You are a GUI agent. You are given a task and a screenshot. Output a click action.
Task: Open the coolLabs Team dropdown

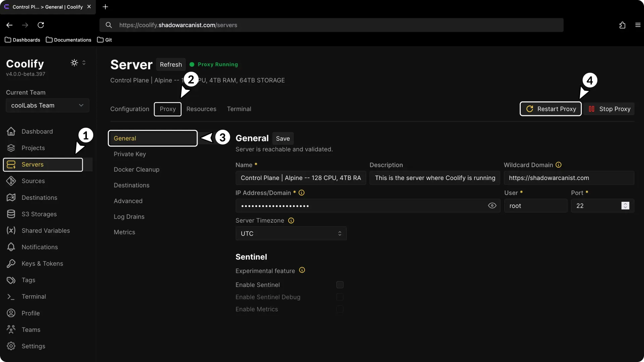point(47,105)
